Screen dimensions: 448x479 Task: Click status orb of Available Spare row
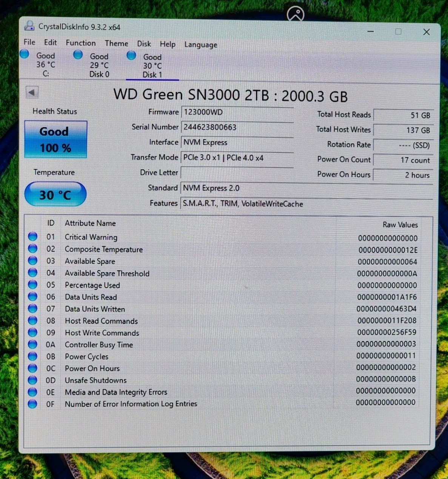point(33,260)
